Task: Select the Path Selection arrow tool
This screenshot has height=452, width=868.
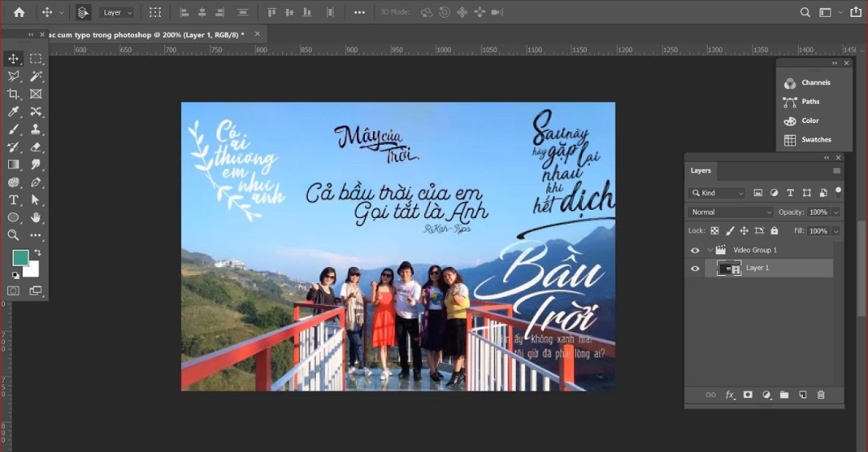Action: point(36,200)
